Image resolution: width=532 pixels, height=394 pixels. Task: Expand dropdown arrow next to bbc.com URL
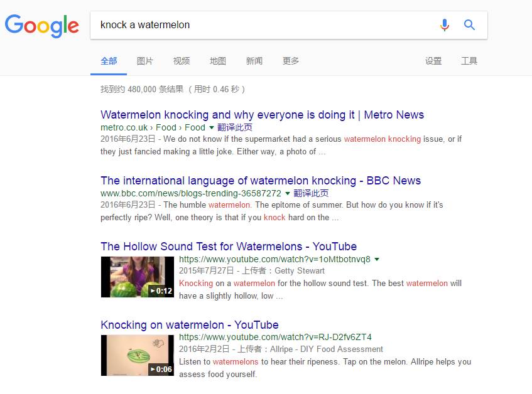[x=288, y=193]
